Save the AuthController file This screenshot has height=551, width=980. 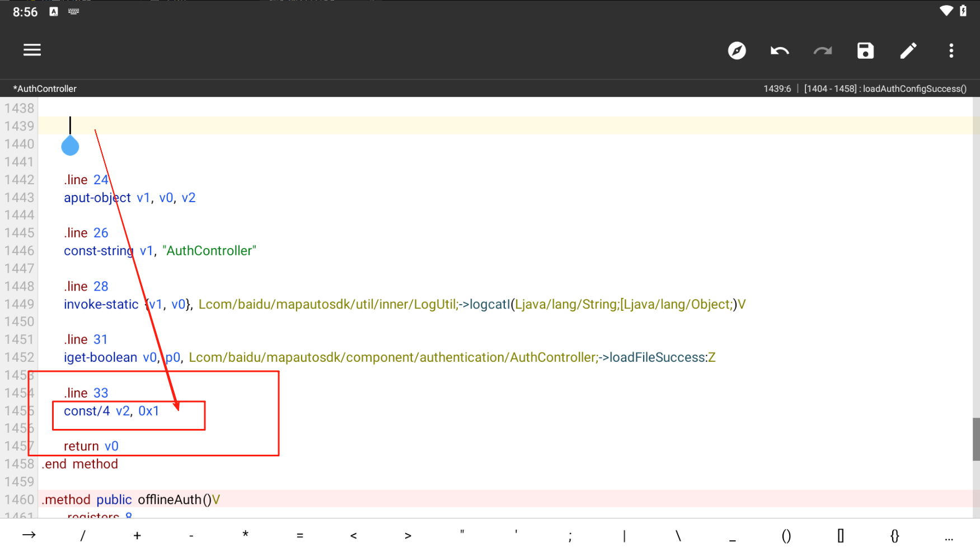(865, 50)
